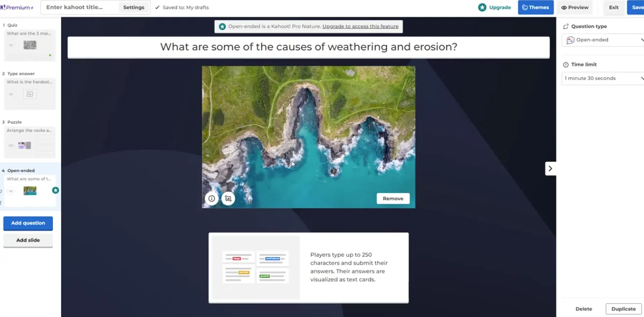This screenshot has height=317, width=644.
Task: Open Preview with the eye icon
Action: 575,7
